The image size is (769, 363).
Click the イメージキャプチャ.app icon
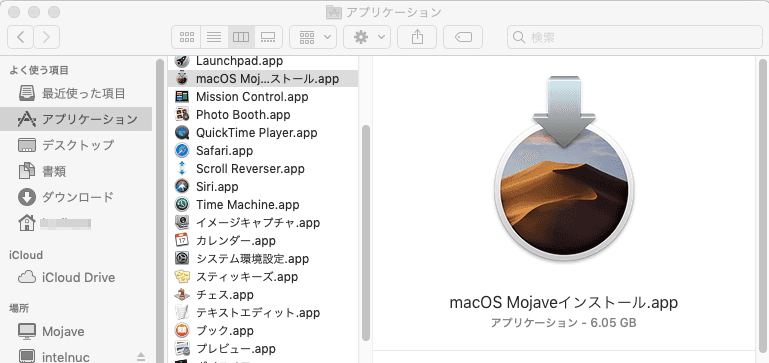pos(182,223)
